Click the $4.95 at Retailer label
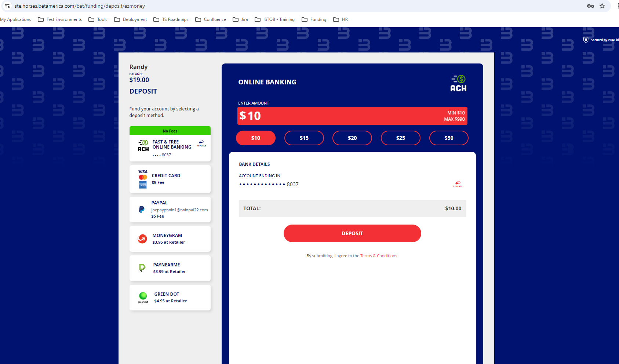619x364 pixels. (171, 301)
